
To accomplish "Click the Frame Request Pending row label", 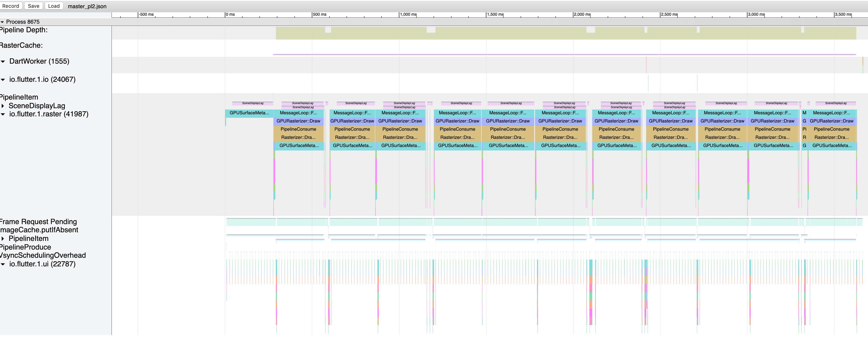I will tap(38, 222).
